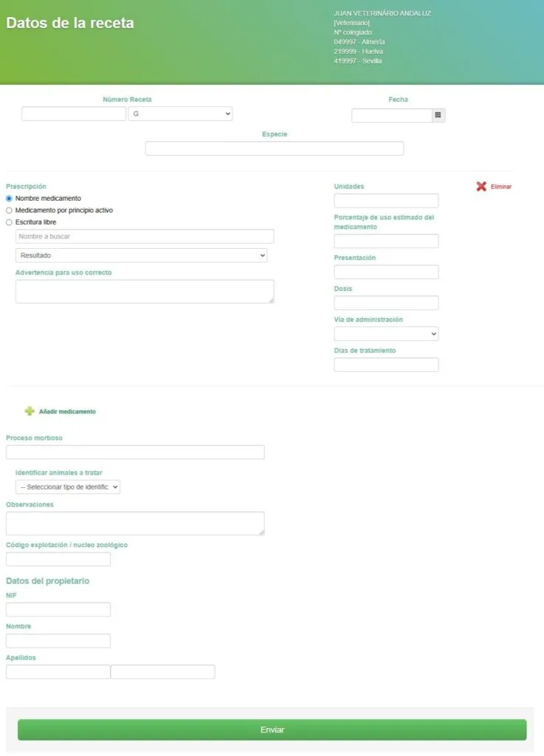The width and height of the screenshot is (544, 756).
Task: Click the NIF field under Datos del propietario
Action: pos(58,610)
